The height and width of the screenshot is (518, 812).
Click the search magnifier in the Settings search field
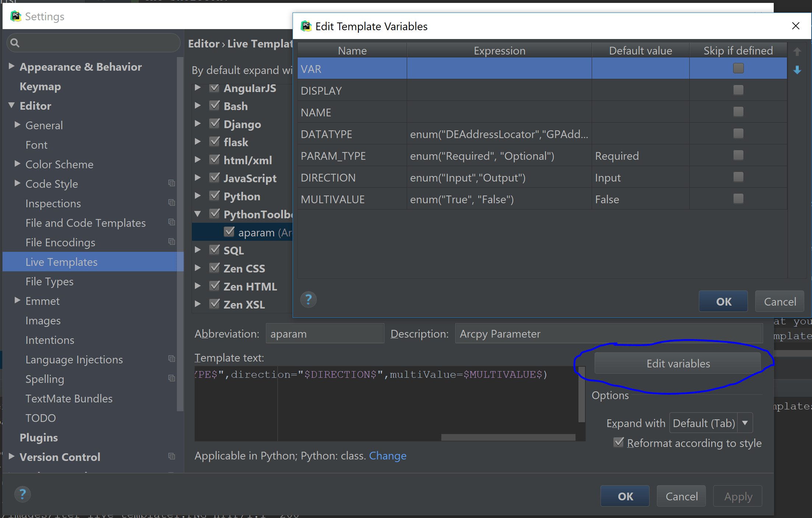pyautogui.click(x=15, y=42)
